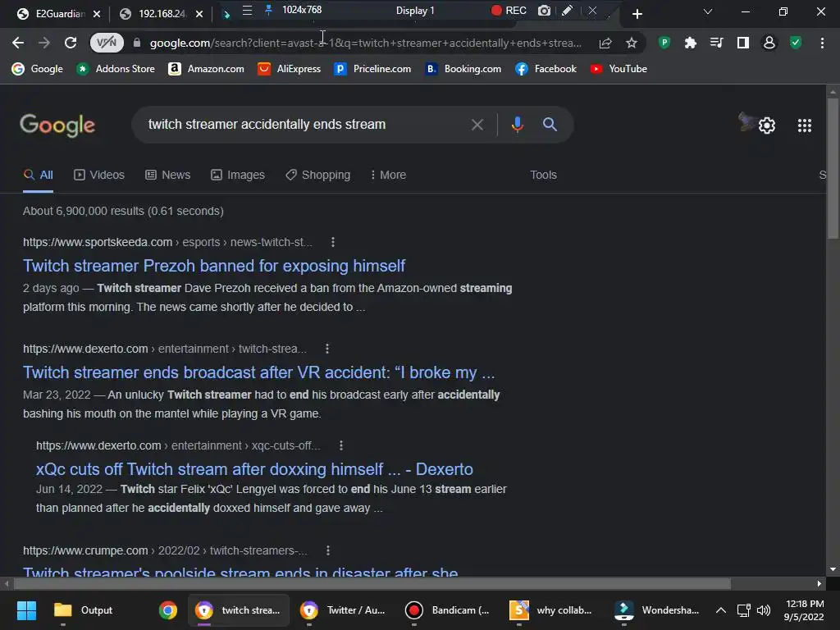Open xQc cuts off Twitch stream result

[254, 469]
